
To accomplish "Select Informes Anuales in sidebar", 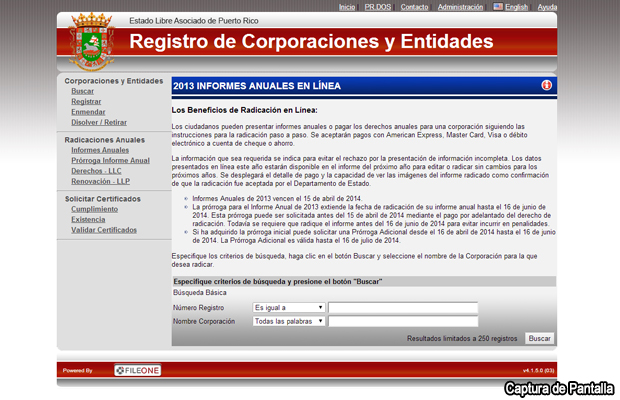I will (x=100, y=150).
